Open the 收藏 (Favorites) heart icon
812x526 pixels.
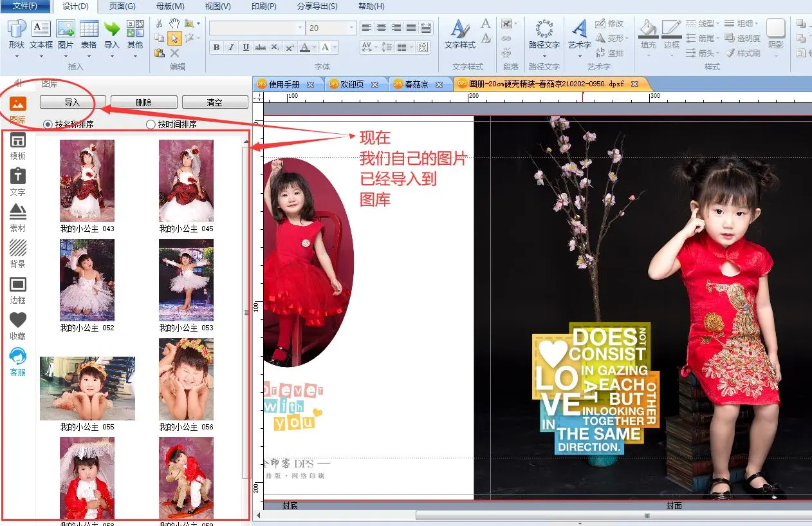point(17,324)
